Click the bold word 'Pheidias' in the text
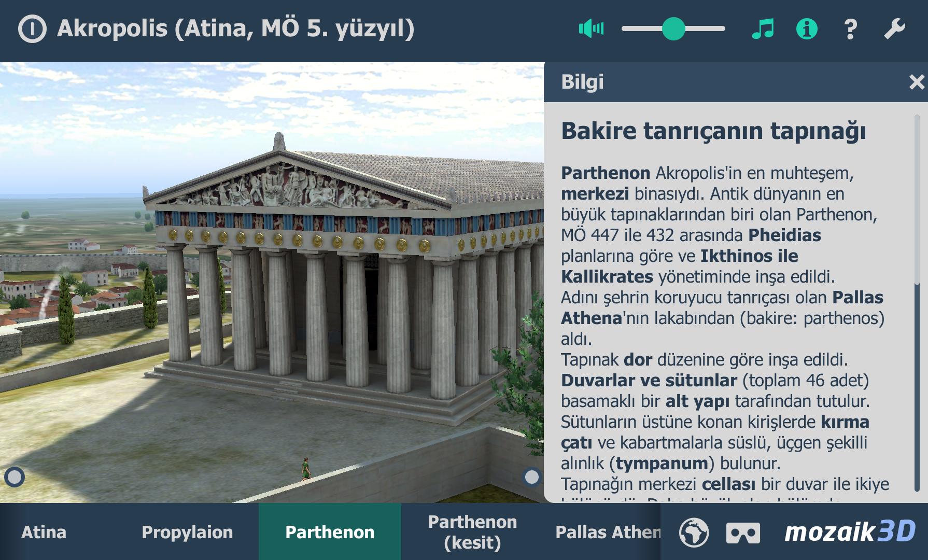Image resolution: width=928 pixels, height=560 pixels. (785, 235)
